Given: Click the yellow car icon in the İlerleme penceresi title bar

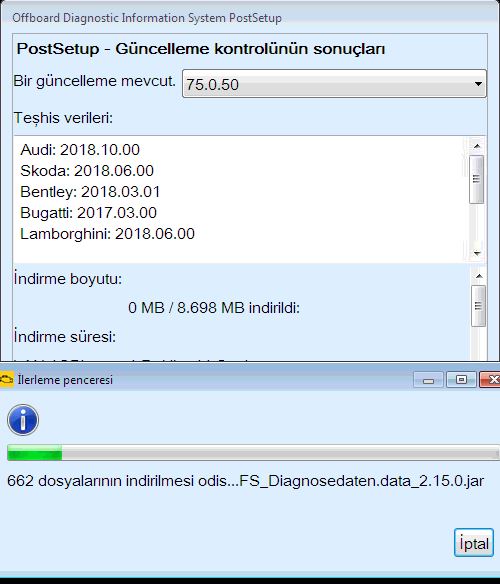Looking at the screenshot, I should click(6, 380).
